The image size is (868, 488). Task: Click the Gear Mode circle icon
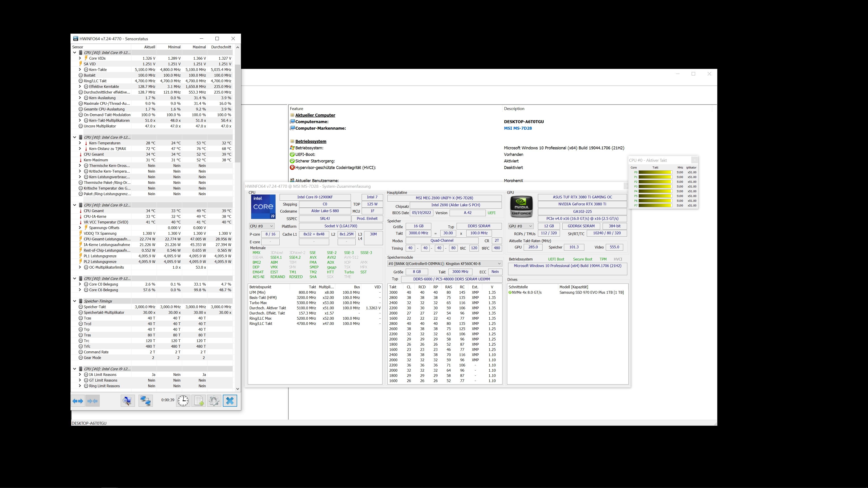pyautogui.click(x=80, y=358)
